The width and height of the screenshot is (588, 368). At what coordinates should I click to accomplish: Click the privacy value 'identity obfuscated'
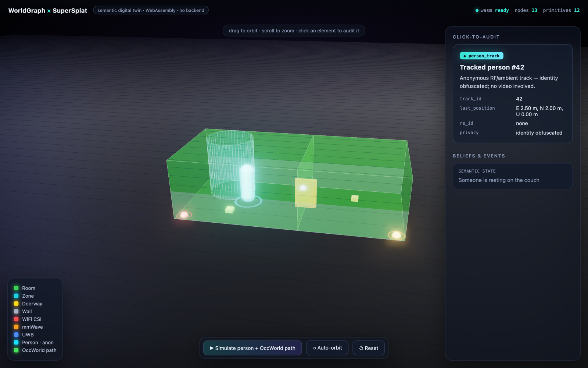click(539, 133)
